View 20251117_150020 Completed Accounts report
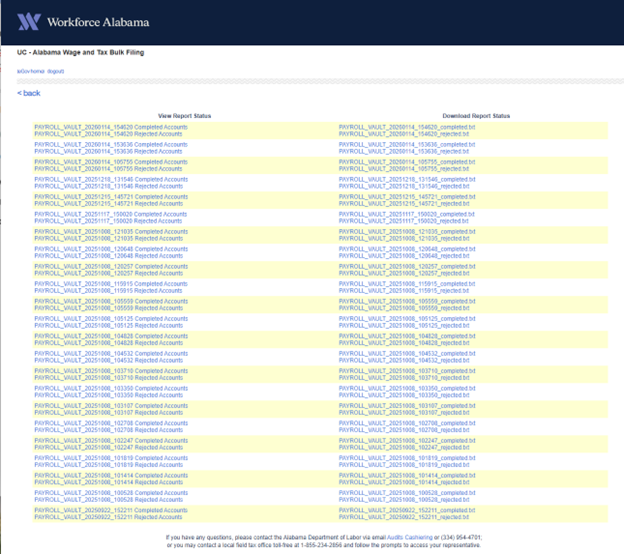Screen dimensions: 624x554 [x=111, y=214]
